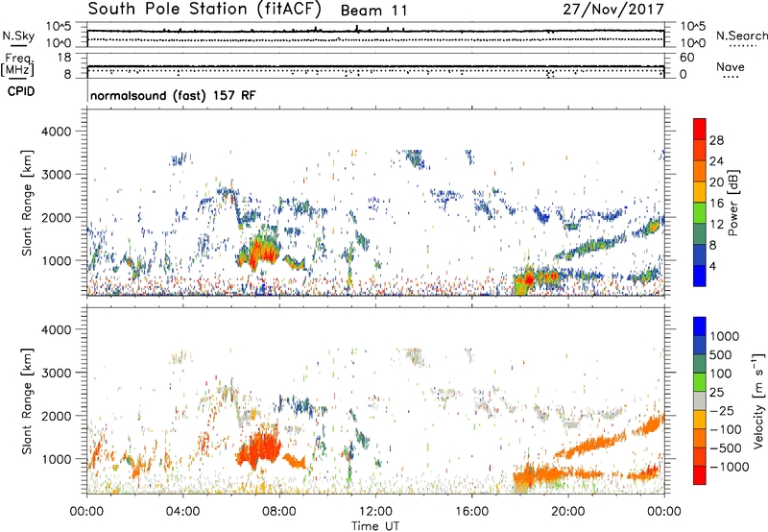Click the 'N.Sky' legend label
Screen dimensions: 768x532
pyautogui.click(x=18, y=36)
